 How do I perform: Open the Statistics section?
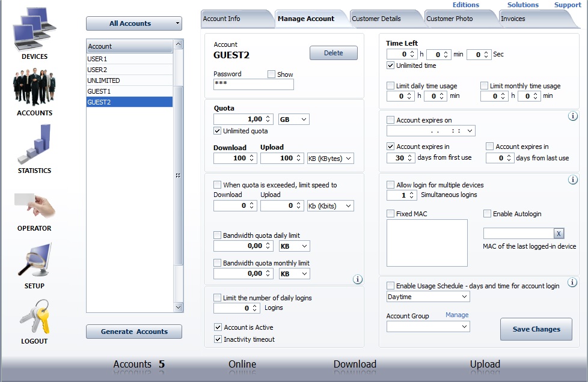(34, 150)
